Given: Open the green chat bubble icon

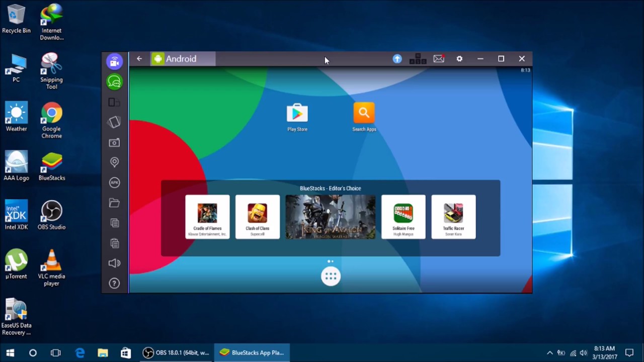Looking at the screenshot, I should pyautogui.click(x=115, y=81).
